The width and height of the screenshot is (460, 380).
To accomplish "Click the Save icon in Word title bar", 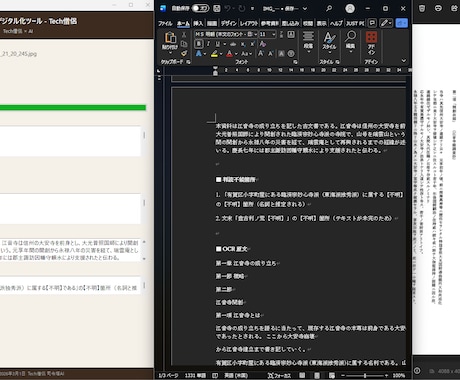I will click(217, 8).
